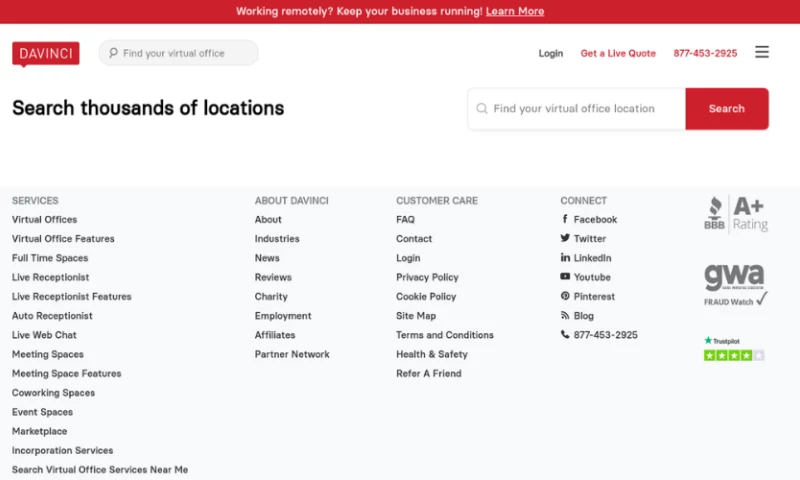Click the Pinterest icon in footer
Viewport: 800px width, 480px height.
565,296
